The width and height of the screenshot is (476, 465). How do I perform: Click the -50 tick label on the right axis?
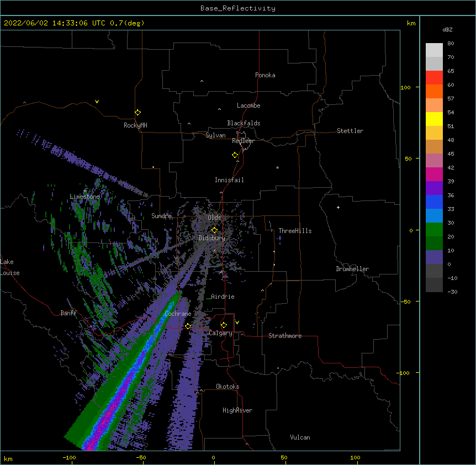(x=405, y=302)
